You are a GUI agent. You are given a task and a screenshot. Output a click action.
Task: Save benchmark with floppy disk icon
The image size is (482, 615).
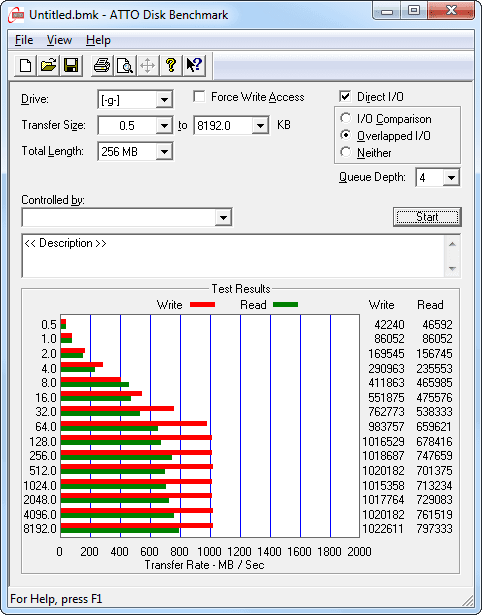click(x=71, y=65)
